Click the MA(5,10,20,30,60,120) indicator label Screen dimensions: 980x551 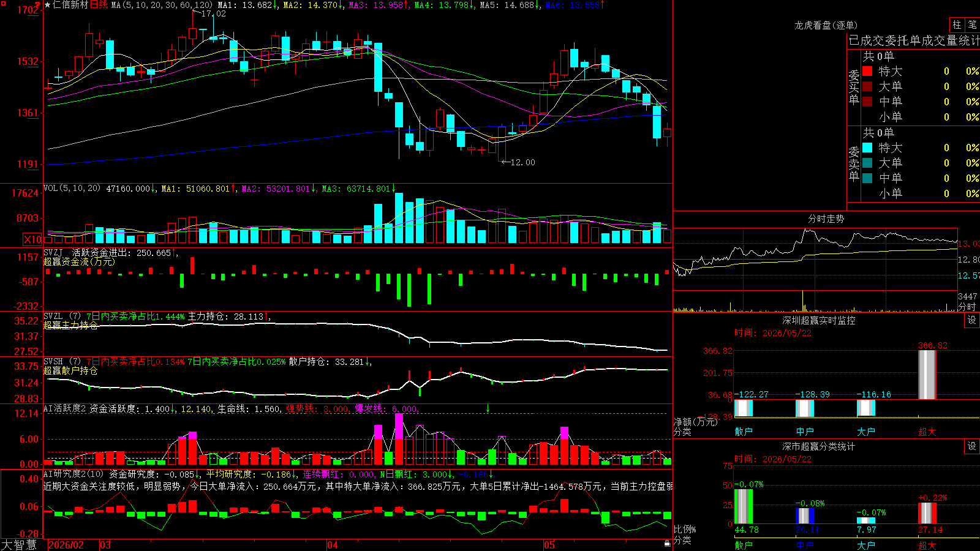point(162,5)
